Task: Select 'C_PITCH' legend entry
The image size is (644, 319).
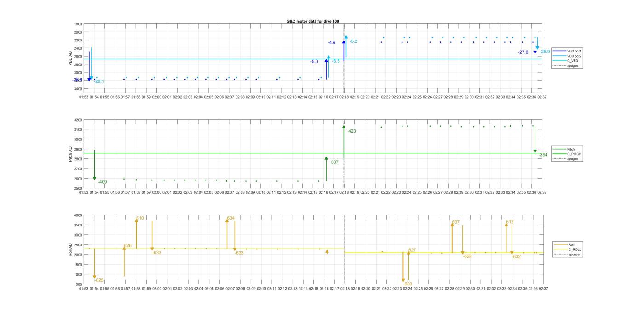Action: pos(574,154)
